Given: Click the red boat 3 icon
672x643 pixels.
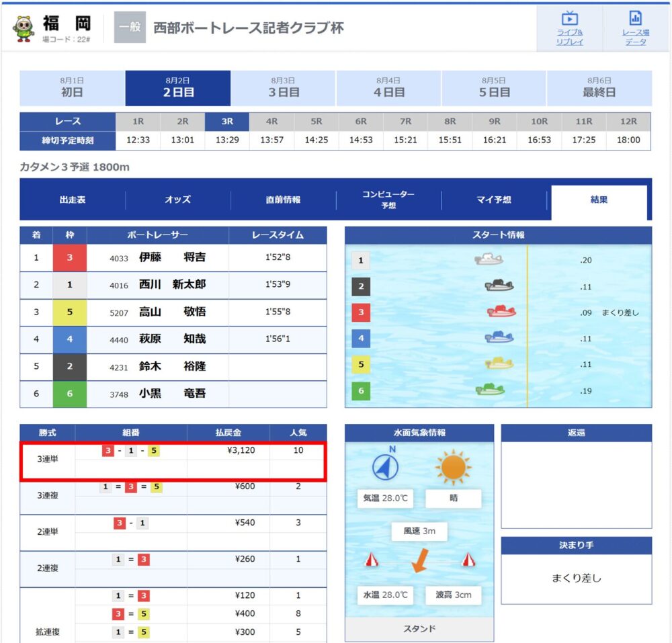Looking at the screenshot, I should click(x=501, y=312).
